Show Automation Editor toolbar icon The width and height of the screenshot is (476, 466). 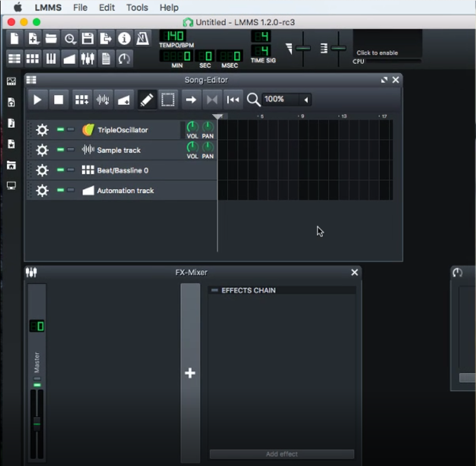click(x=70, y=58)
